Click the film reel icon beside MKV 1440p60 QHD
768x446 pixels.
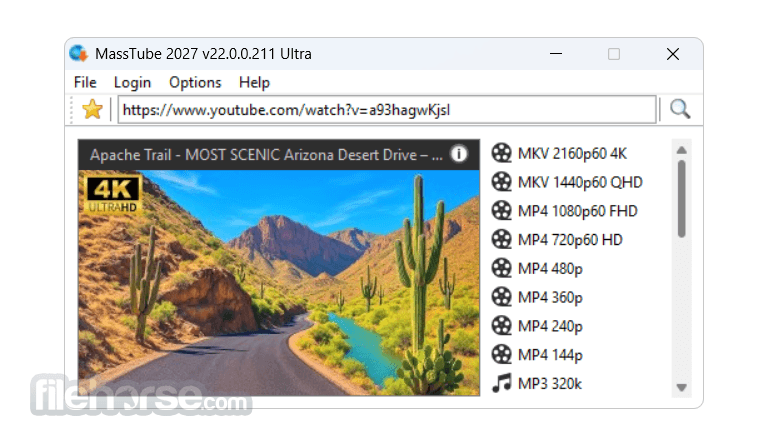click(502, 182)
